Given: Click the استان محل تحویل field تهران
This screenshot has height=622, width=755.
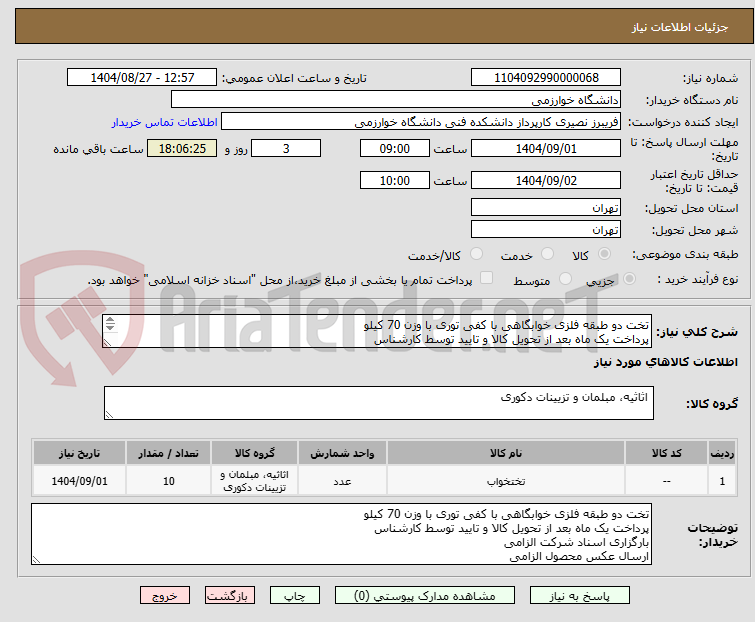Looking at the screenshot, I should [546, 207].
